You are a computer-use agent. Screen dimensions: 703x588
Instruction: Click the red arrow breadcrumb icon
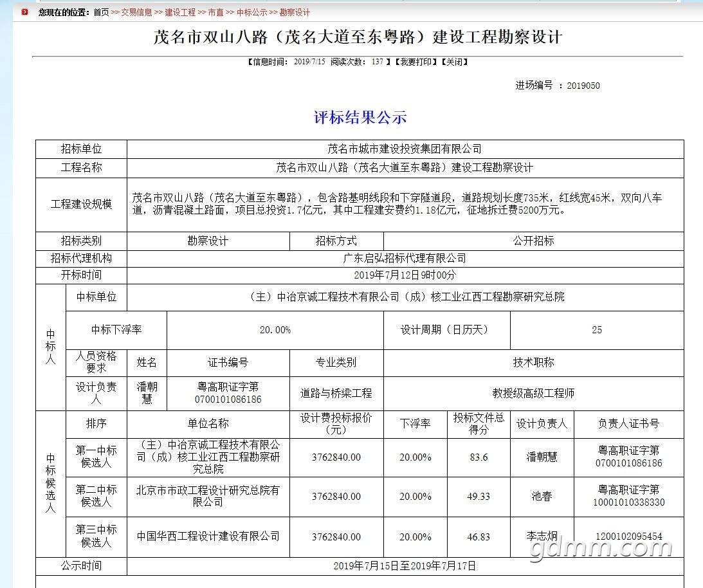pos(24,12)
